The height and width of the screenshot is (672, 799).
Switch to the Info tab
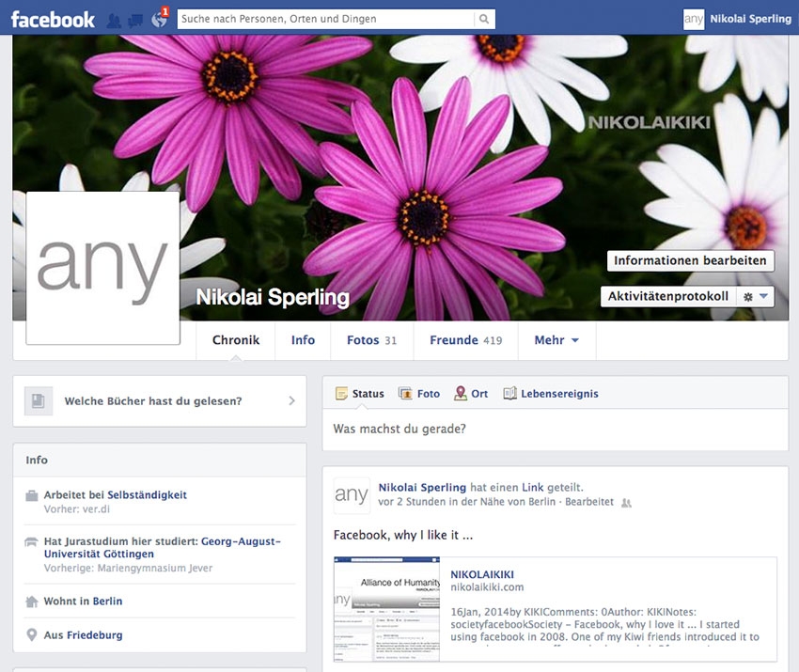pyautogui.click(x=303, y=340)
